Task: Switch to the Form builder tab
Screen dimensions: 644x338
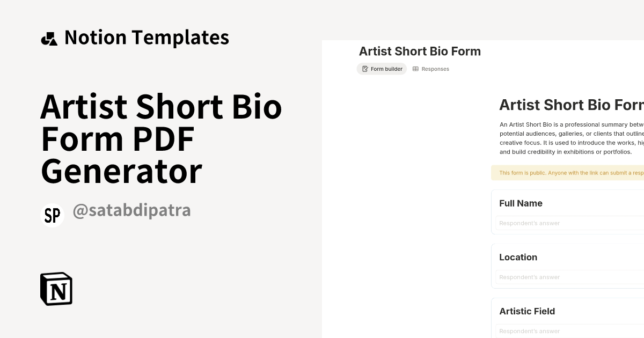Action: 382,69
